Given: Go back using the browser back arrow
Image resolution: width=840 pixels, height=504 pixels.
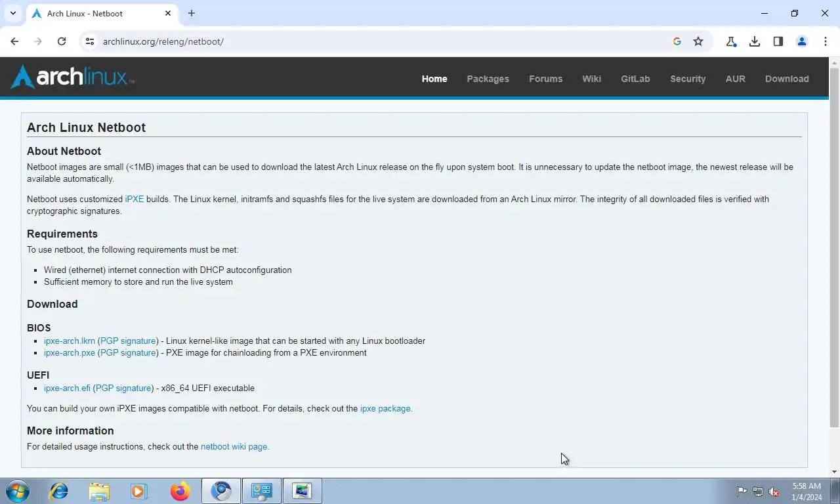Looking at the screenshot, I should tap(14, 41).
